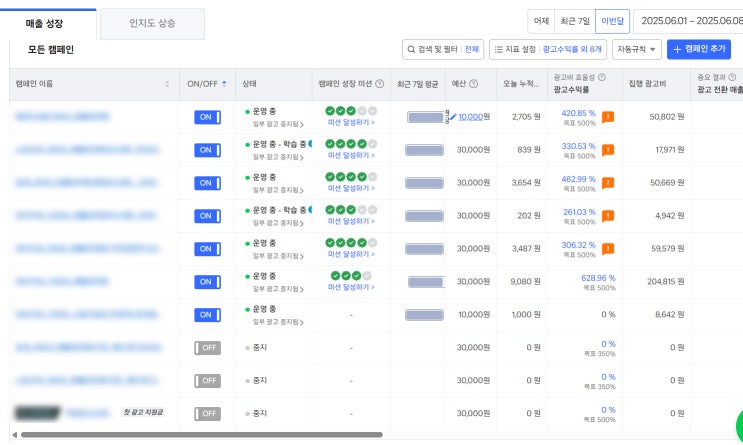This screenshot has width=743, height=445.
Task: Expand 일부 광고 중지됨 in 420.85 % row
Action: pos(278,124)
